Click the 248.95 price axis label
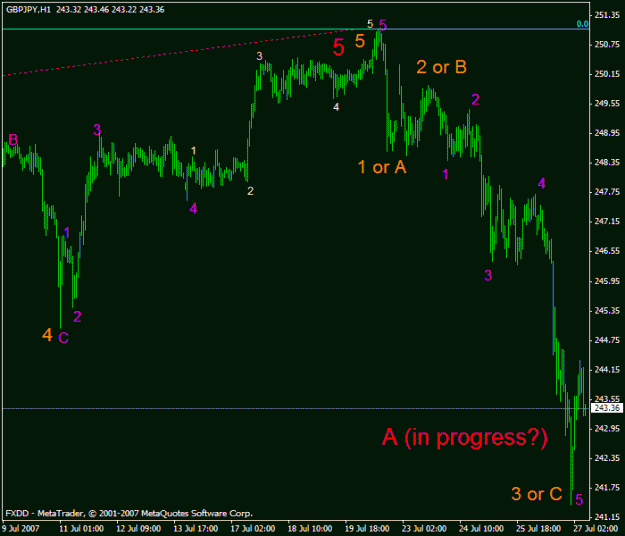The width and height of the screenshot is (625, 536). coord(607,133)
